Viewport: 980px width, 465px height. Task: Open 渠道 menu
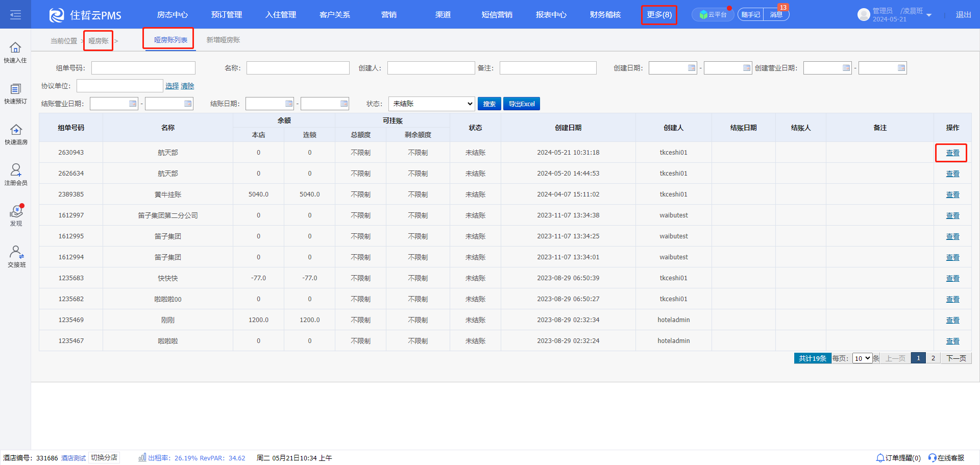point(443,15)
